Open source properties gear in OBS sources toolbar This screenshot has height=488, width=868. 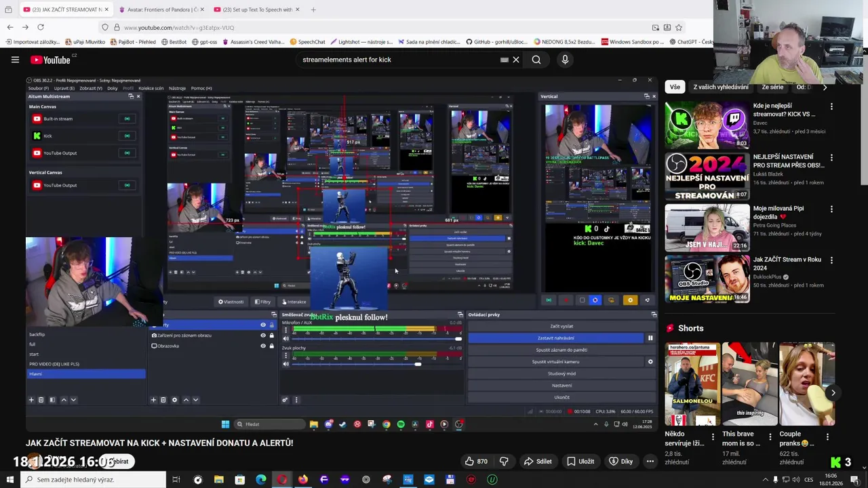tap(174, 400)
